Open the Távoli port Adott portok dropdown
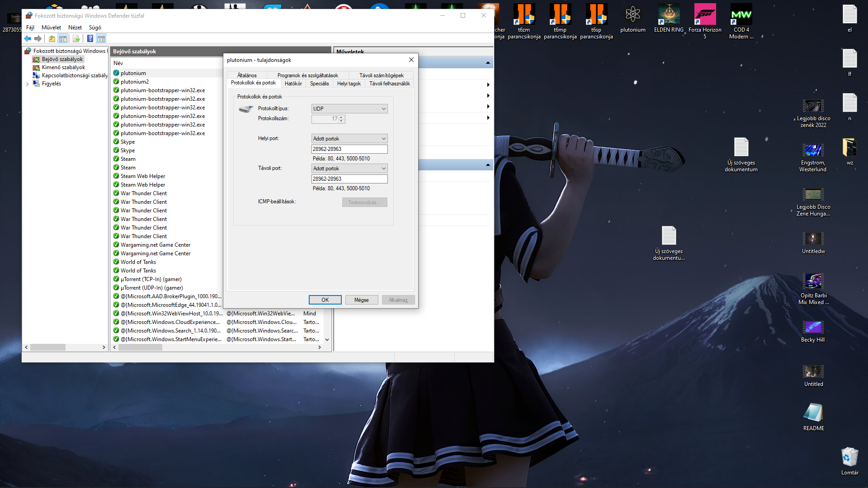The image size is (868, 488). (349, 169)
